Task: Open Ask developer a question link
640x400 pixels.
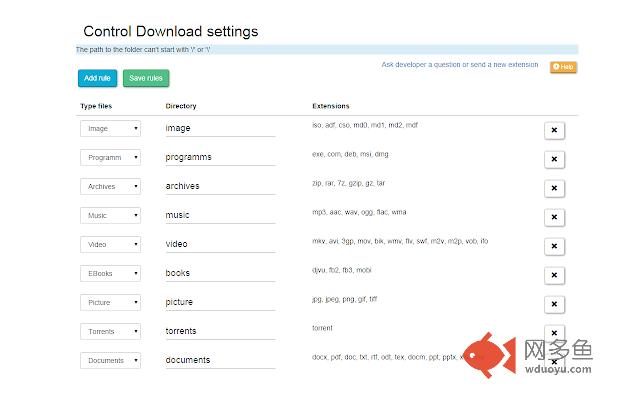Action: pyautogui.click(x=460, y=64)
